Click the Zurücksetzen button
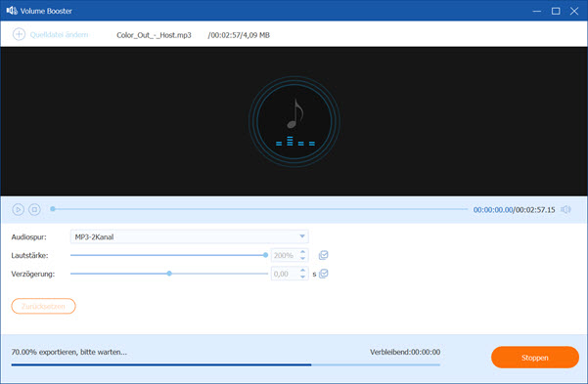This screenshot has height=384, width=588. point(43,306)
